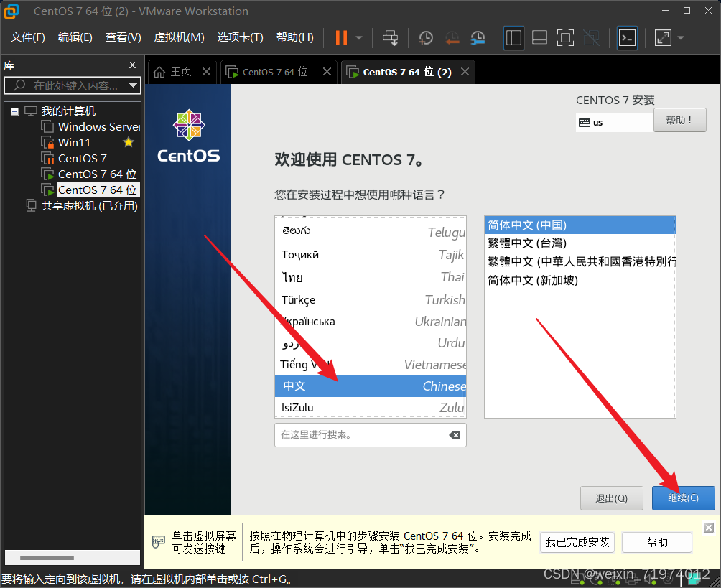
Task: Click the send Ctrl+Alt+Del toolbar icon
Action: pos(391,38)
